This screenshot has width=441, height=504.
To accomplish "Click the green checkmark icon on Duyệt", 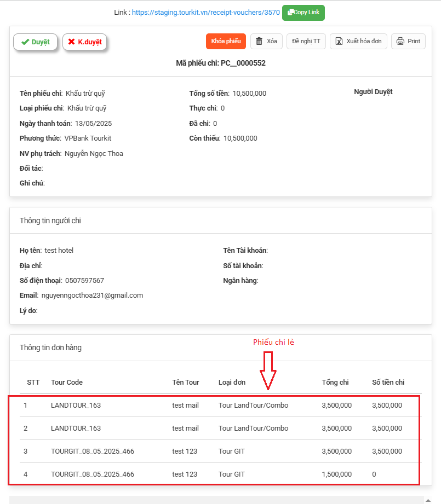I will tap(25, 42).
